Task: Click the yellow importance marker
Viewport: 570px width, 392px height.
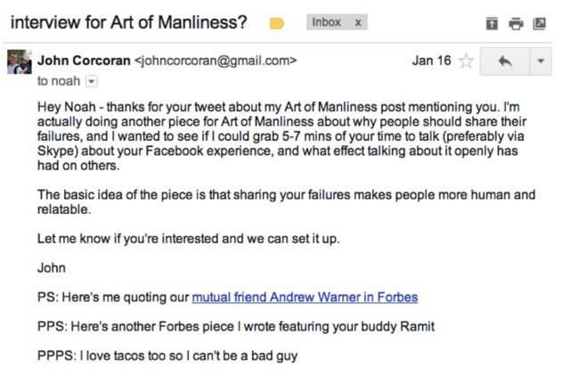Action: point(277,24)
